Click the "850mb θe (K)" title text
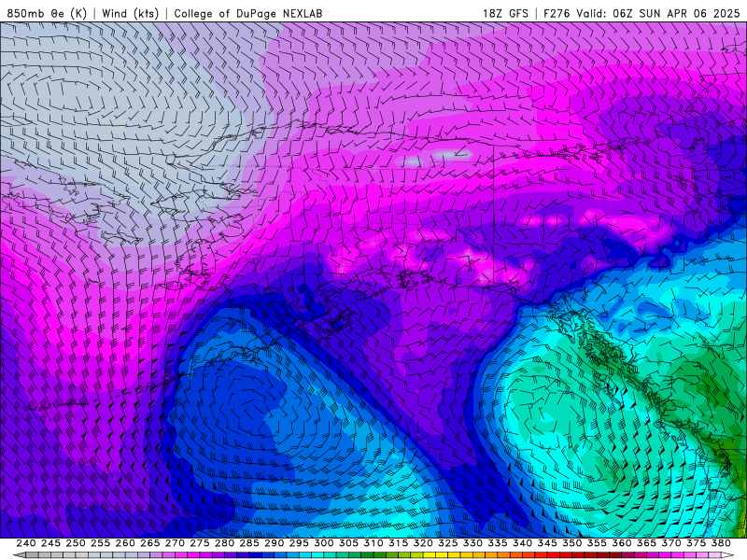 tap(47, 13)
